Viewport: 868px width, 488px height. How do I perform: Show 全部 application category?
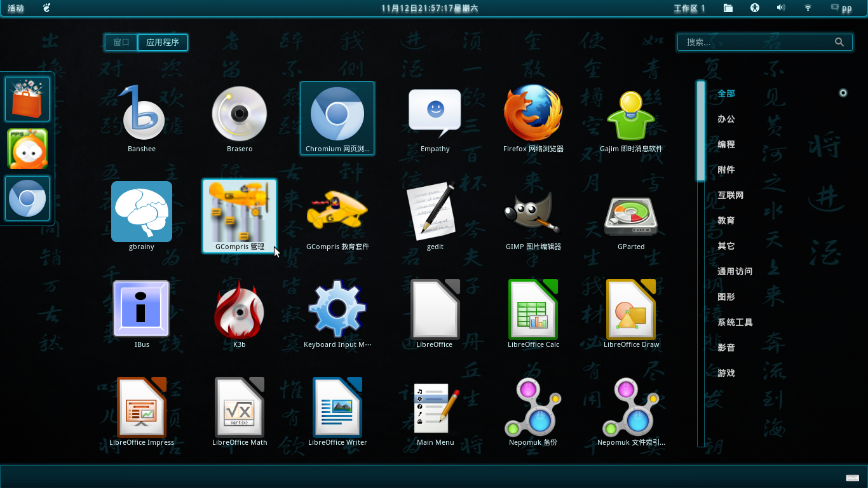[726, 93]
